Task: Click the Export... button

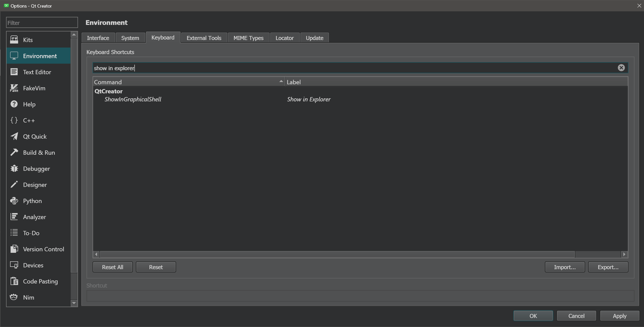Action: point(608,267)
